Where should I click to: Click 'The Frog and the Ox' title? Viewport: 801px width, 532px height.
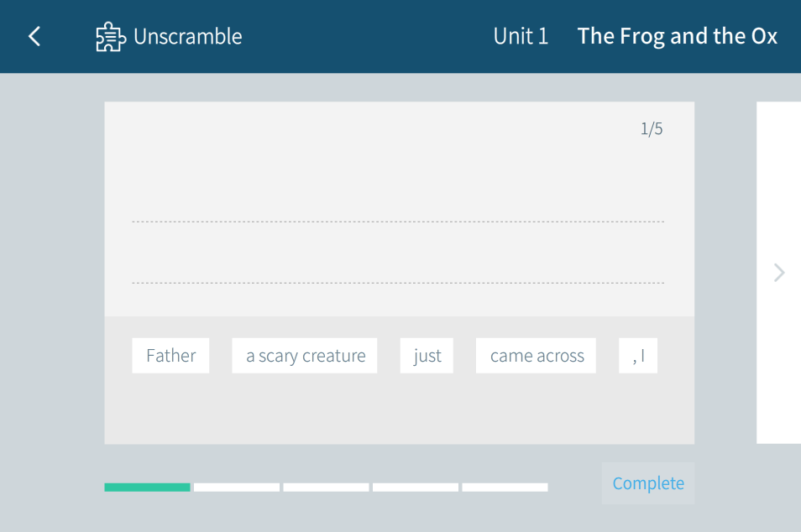(x=677, y=37)
